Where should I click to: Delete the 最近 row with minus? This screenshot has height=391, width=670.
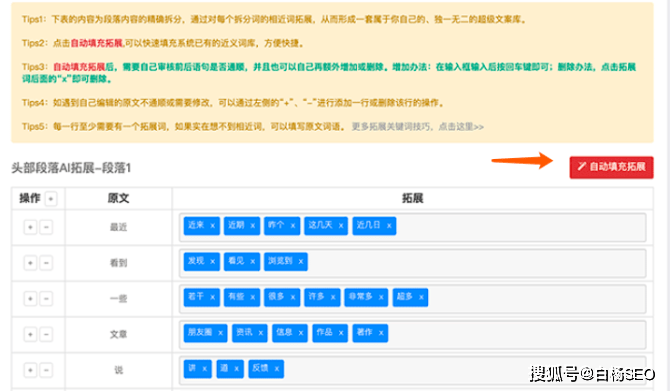pyautogui.click(x=46, y=227)
